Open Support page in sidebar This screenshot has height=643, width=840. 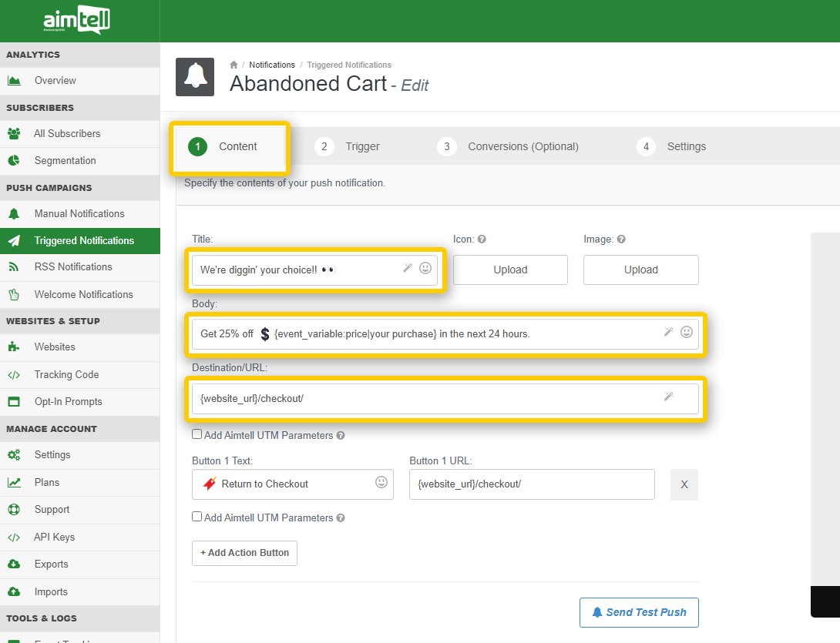(x=80, y=510)
